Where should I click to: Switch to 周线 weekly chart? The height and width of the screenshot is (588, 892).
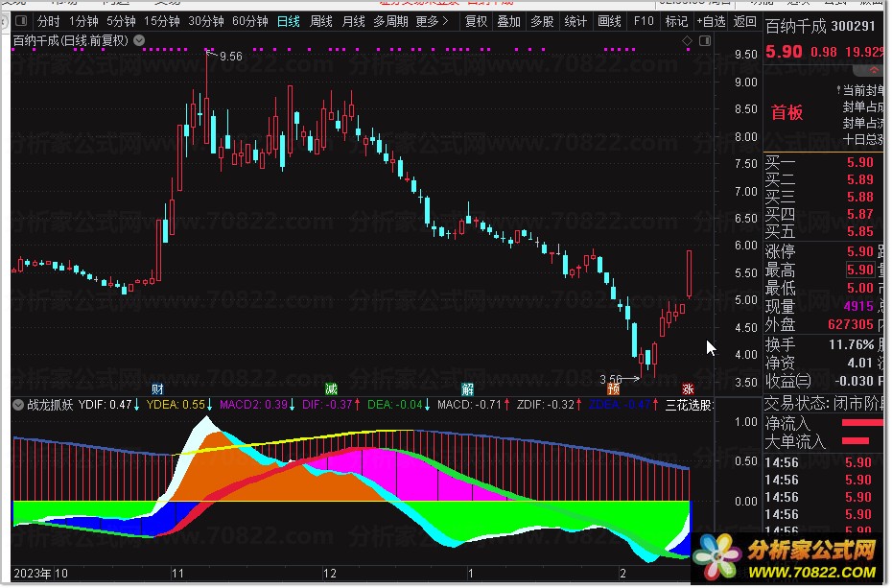[x=321, y=22]
